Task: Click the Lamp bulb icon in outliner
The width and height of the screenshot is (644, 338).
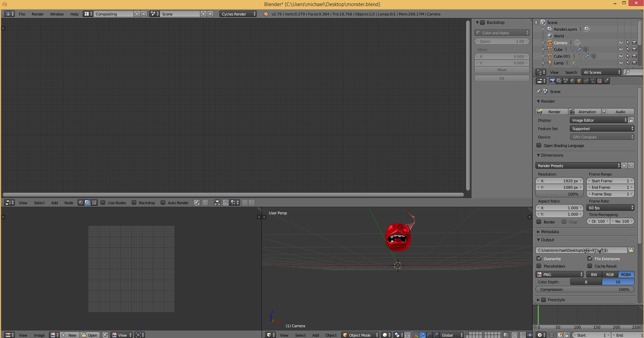Action: click(550, 63)
